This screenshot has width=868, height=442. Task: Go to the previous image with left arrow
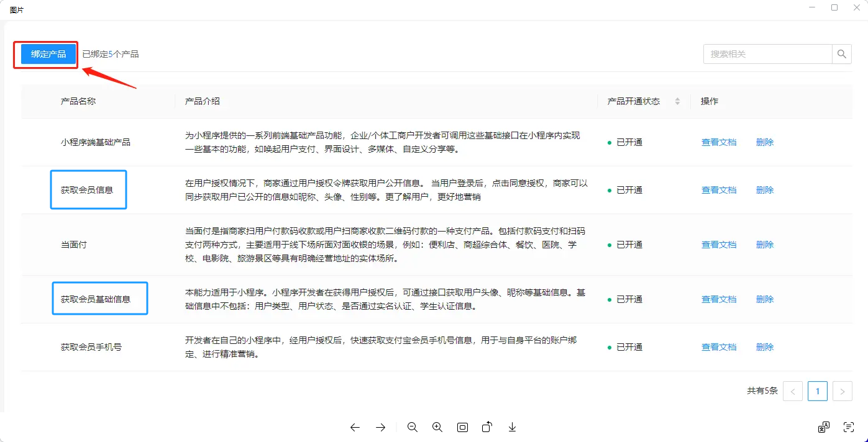coord(355,427)
